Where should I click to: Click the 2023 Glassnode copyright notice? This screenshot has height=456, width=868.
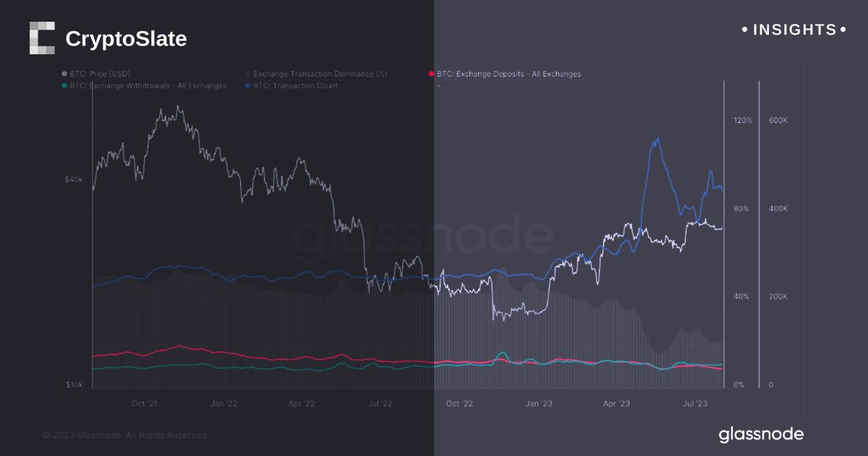point(125,435)
